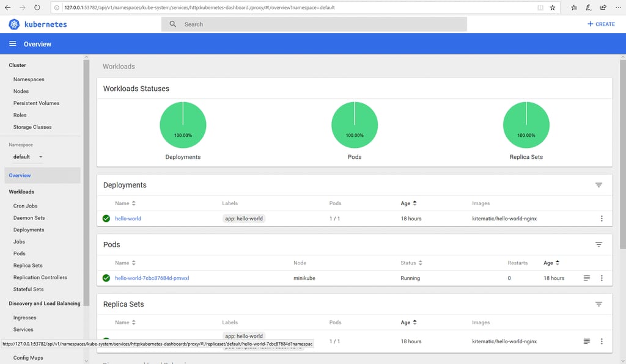Click the add notes pen icon
The height and width of the screenshot is (364, 626).
(589, 7)
